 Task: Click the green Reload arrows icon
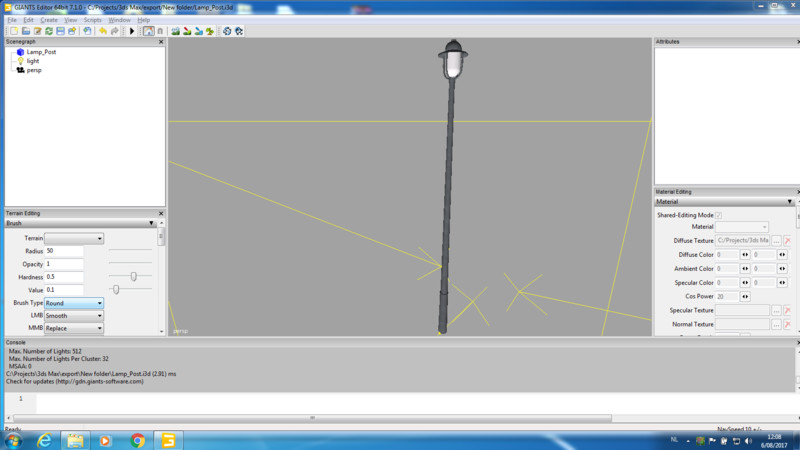coord(49,31)
